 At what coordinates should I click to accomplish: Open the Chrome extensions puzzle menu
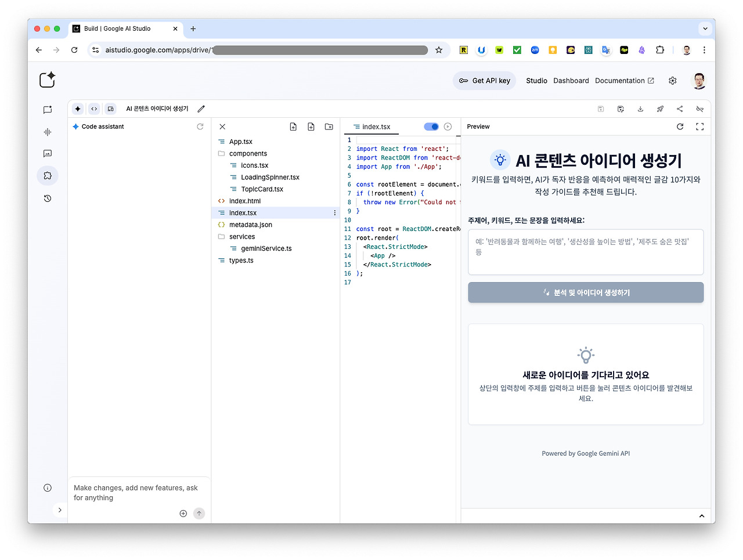[660, 50]
